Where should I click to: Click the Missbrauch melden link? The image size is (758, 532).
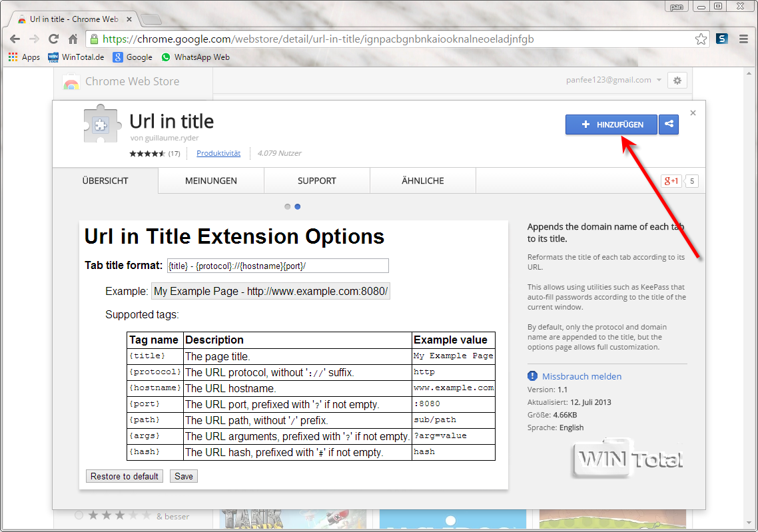[581, 376]
